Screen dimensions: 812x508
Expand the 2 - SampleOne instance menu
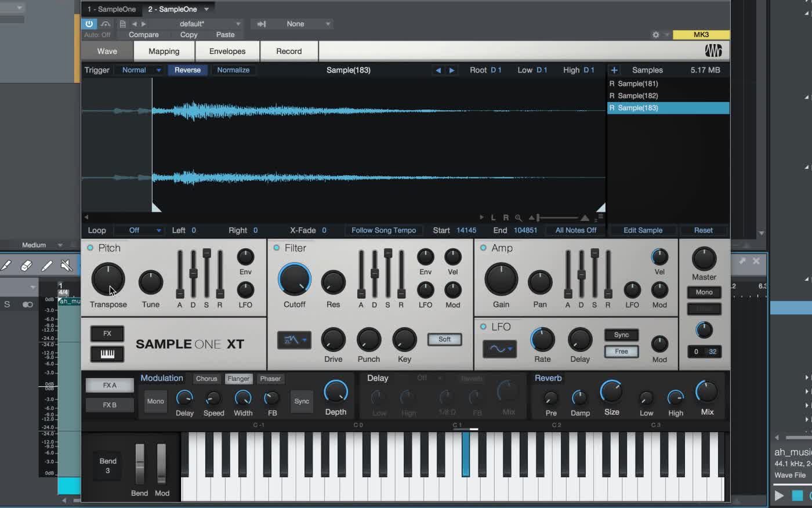pos(206,9)
